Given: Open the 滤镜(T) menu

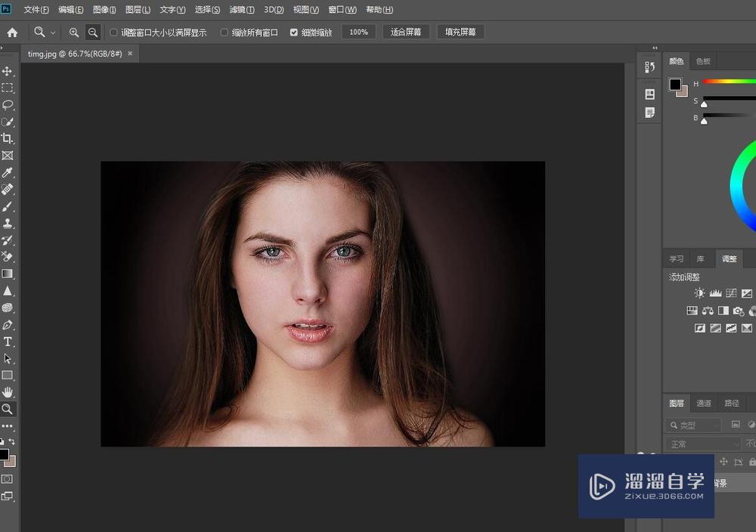Looking at the screenshot, I should pos(242,10).
